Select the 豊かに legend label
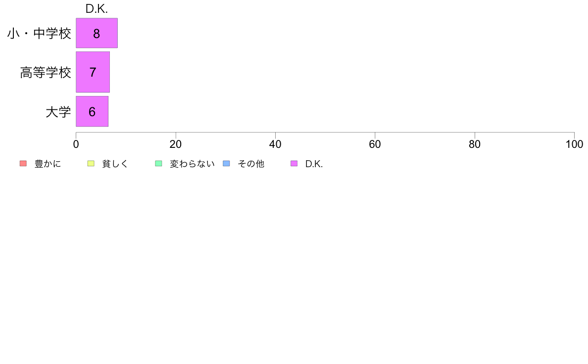588x364 pixels. click(48, 164)
